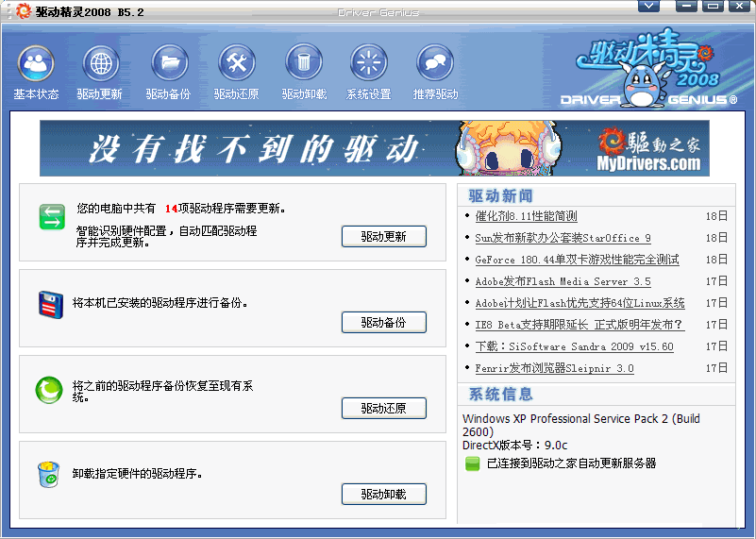Viewport: 756px width, 539px height.
Task: Open Adobe Flash Media Server 3.5 news
Action: [563, 281]
